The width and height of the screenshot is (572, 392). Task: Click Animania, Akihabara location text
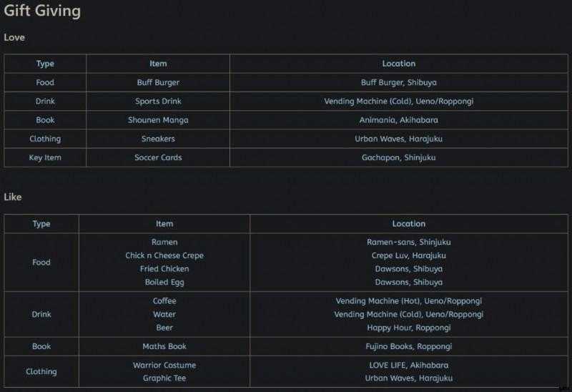[398, 120]
